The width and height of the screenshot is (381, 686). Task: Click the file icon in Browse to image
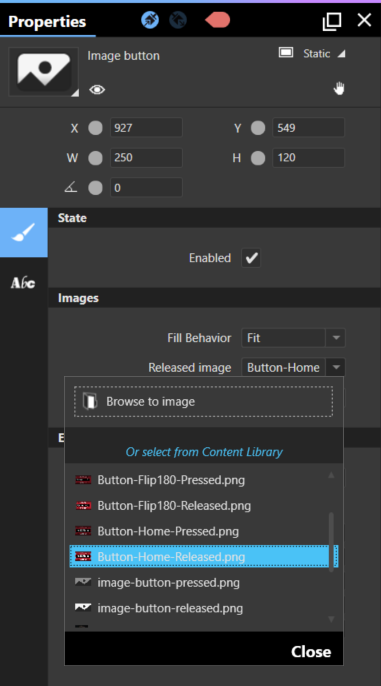[90, 401]
